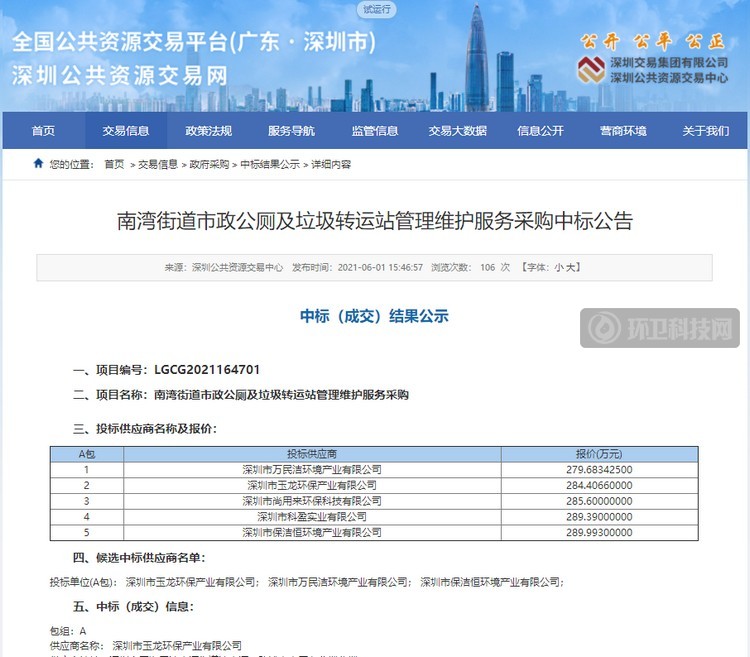Click the 二、项目名称 line
Viewport: 750px width, 657px height.
tap(241, 395)
